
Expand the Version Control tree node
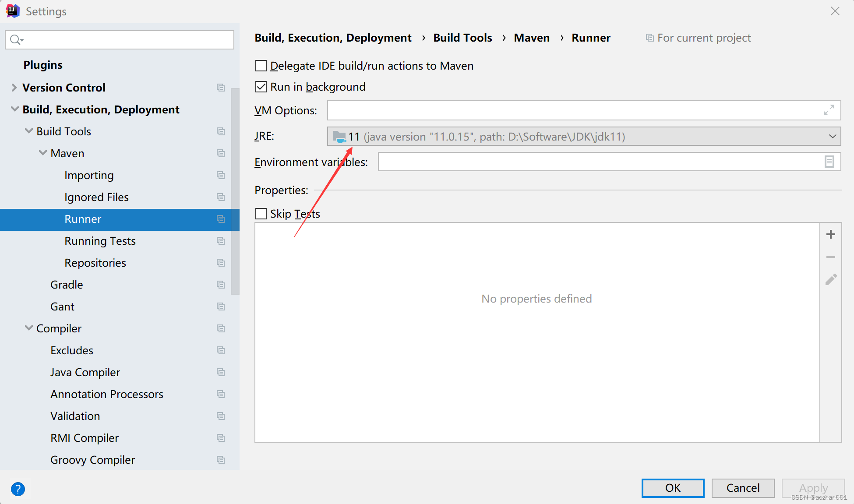14,88
